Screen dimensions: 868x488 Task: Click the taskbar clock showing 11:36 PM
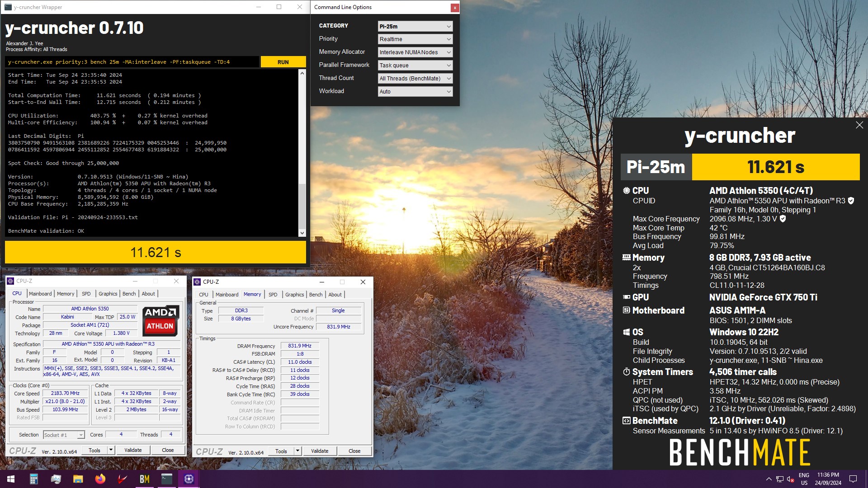point(828,479)
